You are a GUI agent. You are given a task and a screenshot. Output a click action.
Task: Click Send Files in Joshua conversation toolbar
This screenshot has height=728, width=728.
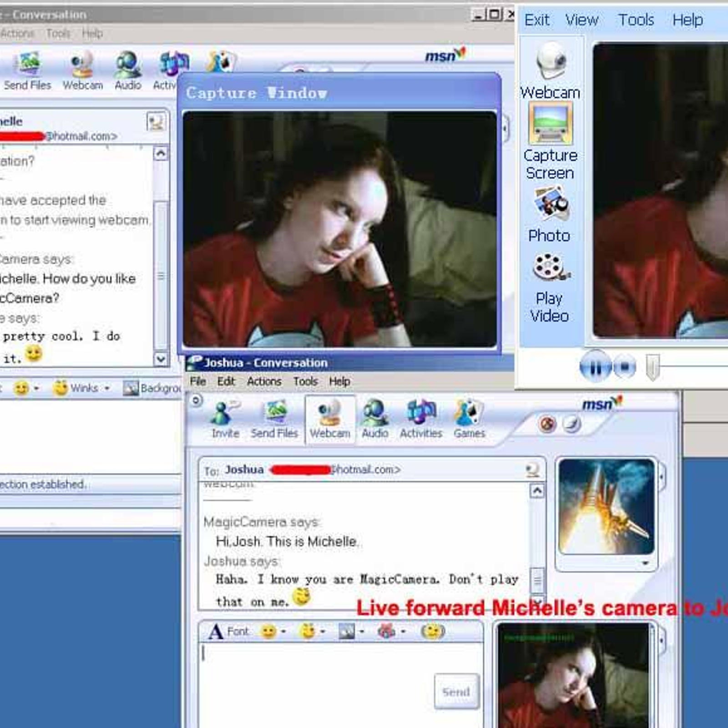[x=274, y=419]
